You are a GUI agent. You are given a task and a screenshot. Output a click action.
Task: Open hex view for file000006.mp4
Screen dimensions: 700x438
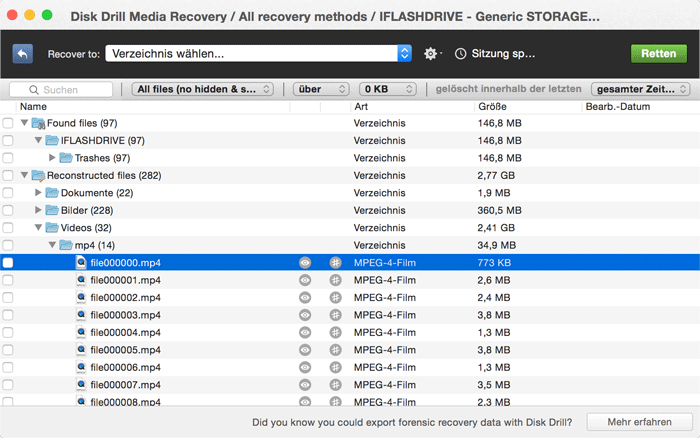[335, 367]
